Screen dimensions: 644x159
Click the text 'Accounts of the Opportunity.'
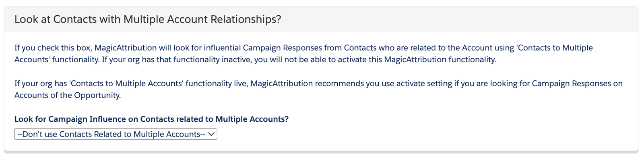68,96
